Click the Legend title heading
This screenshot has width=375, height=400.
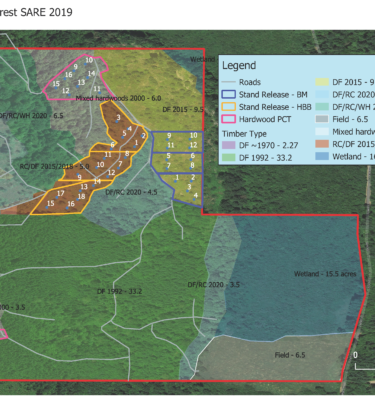(x=239, y=65)
